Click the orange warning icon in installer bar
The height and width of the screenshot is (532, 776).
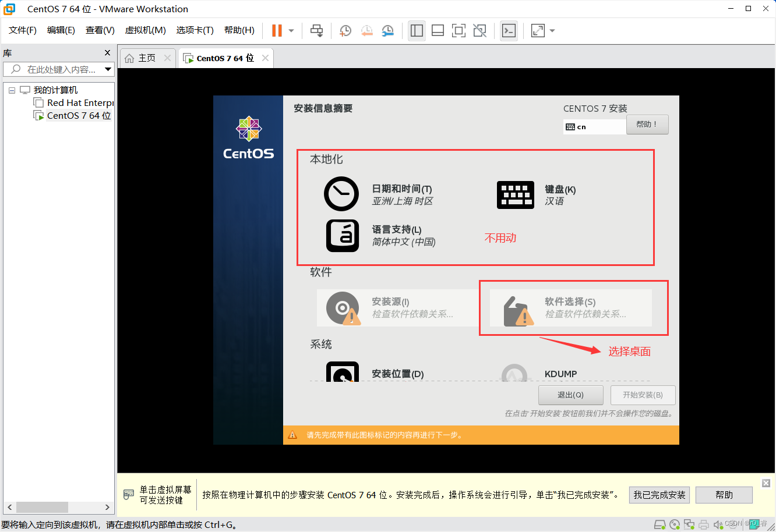[x=293, y=435]
